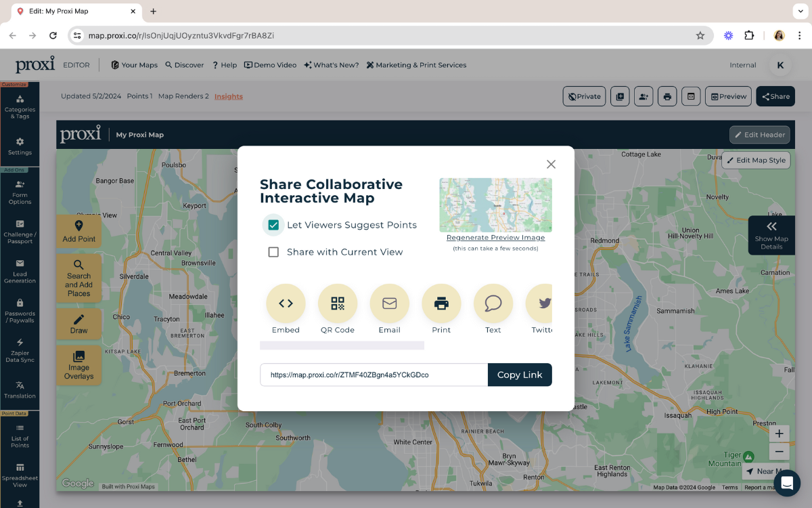
Task: Open the browser extensions menu
Action: pos(749,35)
